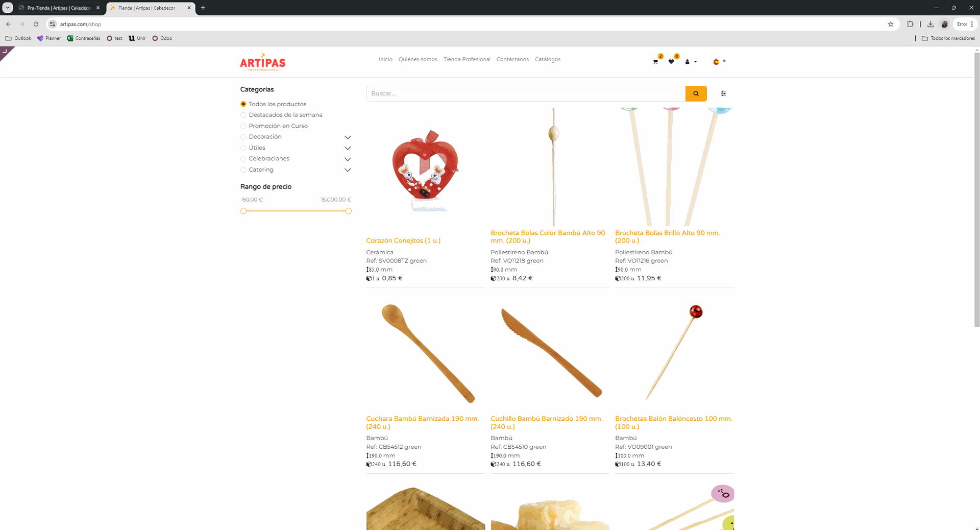The width and height of the screenshot is (980, 530).
Task: Open Corazón Conejitos (1 u.) product link
Action: click(x=403, y=240)
